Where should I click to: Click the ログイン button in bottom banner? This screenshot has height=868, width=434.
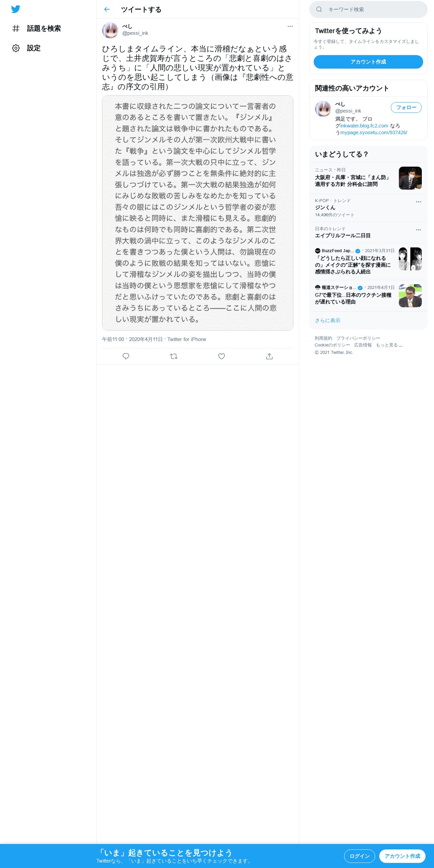(360, 856)
